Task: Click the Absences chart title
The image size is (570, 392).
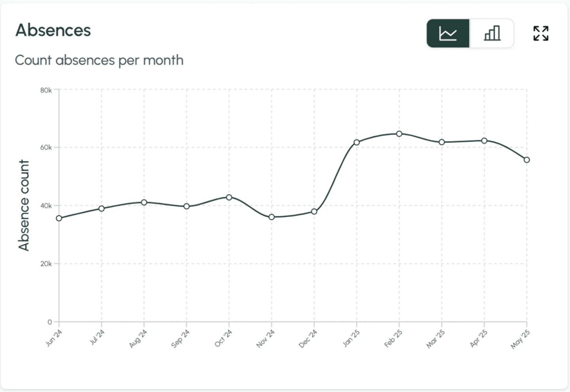Action: pos(53,30)
